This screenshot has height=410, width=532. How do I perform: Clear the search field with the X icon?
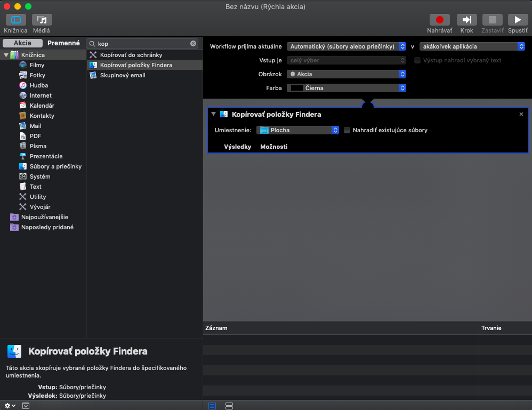[x=193, y=43]
